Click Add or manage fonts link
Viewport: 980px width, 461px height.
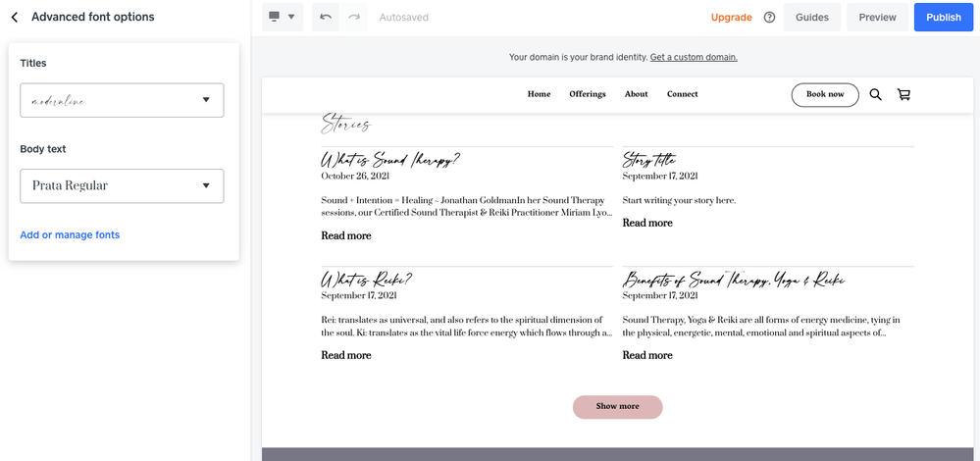(70, 235)
